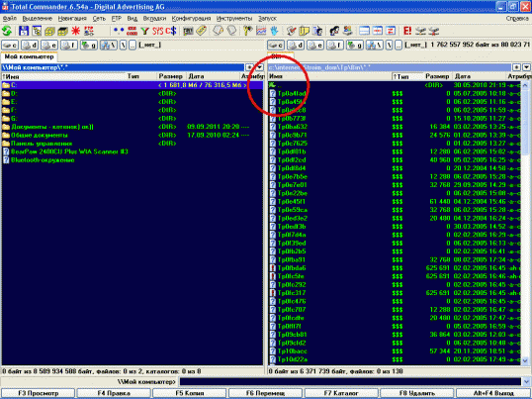
Task: Click the green Y filter toolbar icon
Action: (145, 31)
